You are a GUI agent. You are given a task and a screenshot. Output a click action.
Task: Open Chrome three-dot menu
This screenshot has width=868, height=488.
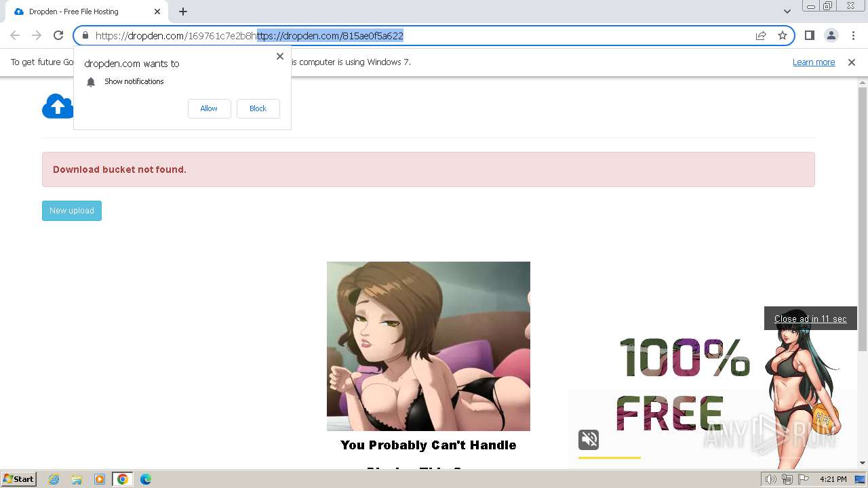[852, 35]
